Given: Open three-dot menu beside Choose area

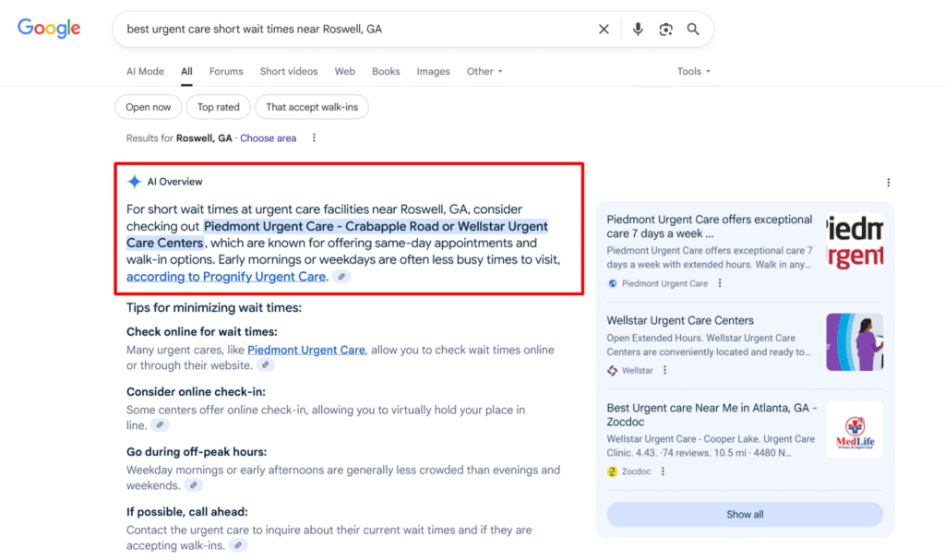Looking at the screenshot, I should pyautogui.click(x=314, y=138).
